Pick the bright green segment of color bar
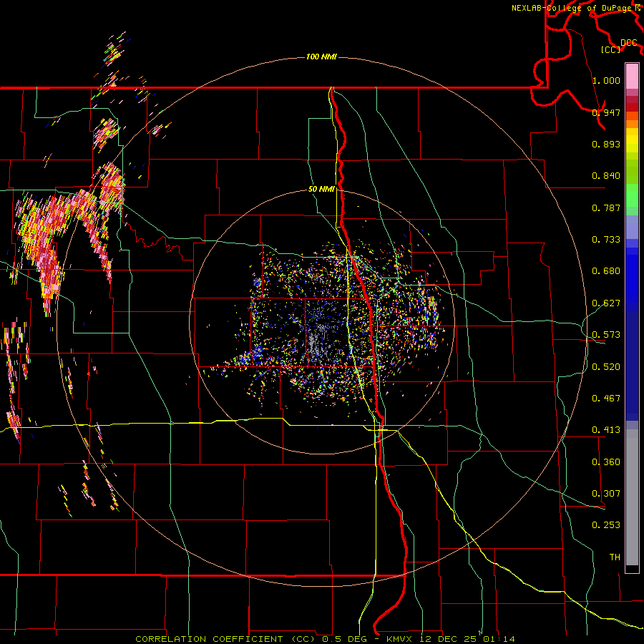Viewport: 644px width, 644px height. coord(632,195)
